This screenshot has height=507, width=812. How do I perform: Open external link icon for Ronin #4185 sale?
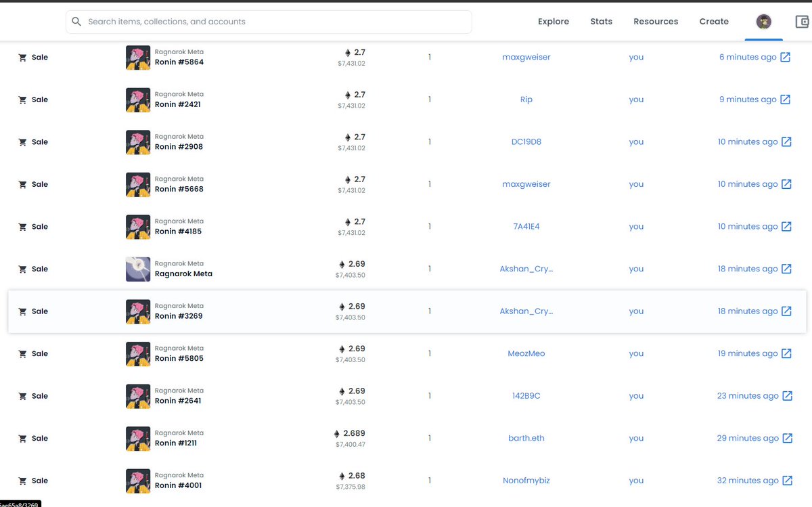pyautogui.click(x=786, y=227)
